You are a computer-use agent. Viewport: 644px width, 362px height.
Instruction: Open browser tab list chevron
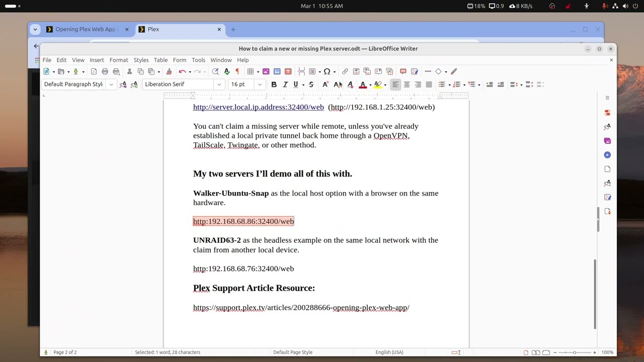point(35,29)
